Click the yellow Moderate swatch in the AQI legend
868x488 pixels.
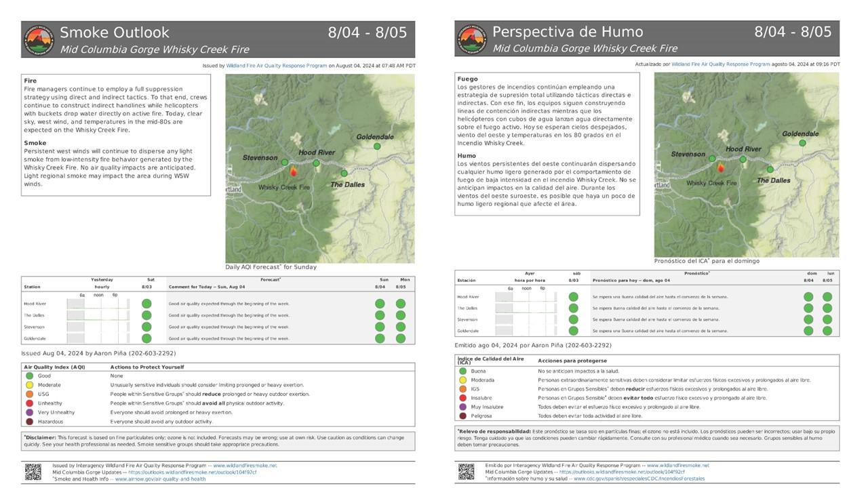(x=29, y=385)
